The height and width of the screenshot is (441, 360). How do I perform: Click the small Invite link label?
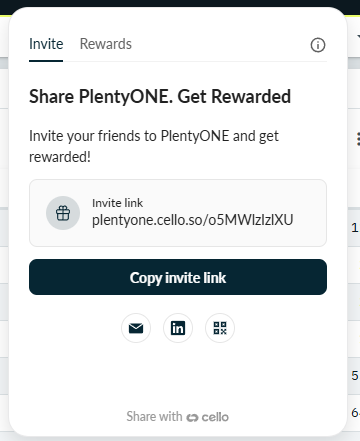(117, 203)
